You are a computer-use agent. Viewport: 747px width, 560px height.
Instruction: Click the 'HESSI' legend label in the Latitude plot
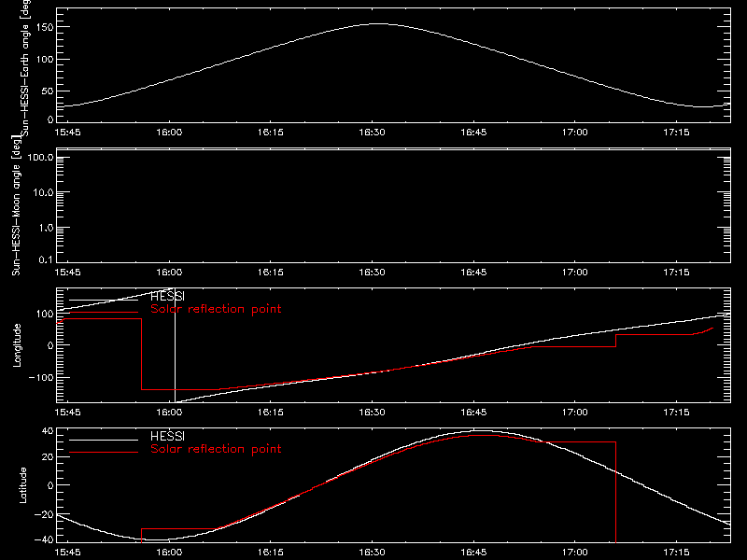coord(167,436)
